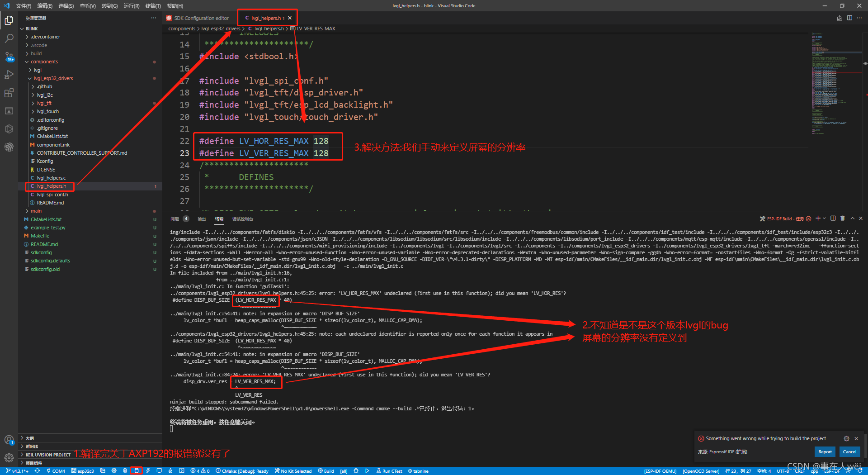This screenshot has width=868, height=475.
Task: Click CMake Build button in status bar
Action: (x=326, y=471)
